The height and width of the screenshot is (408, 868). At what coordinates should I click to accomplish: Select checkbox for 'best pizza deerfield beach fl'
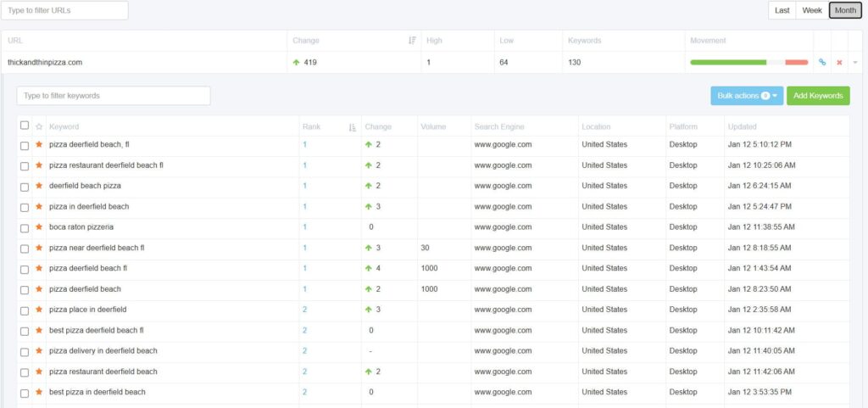click(x=25, y=331)
